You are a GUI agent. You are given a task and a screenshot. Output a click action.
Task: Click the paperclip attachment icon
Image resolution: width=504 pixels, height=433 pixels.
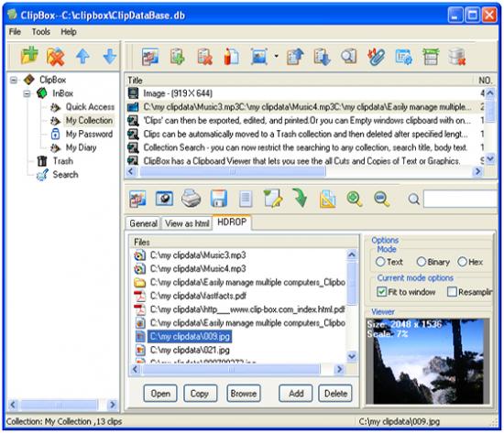376,57
